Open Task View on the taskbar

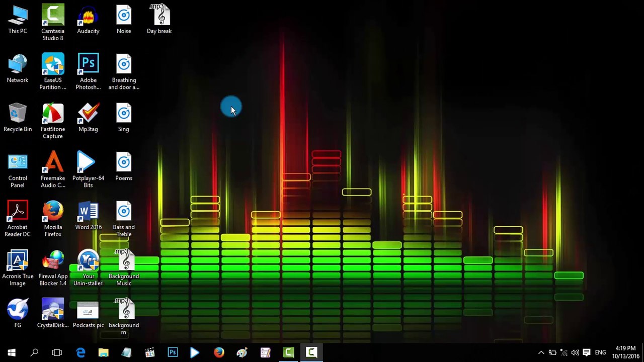[57, 352]
